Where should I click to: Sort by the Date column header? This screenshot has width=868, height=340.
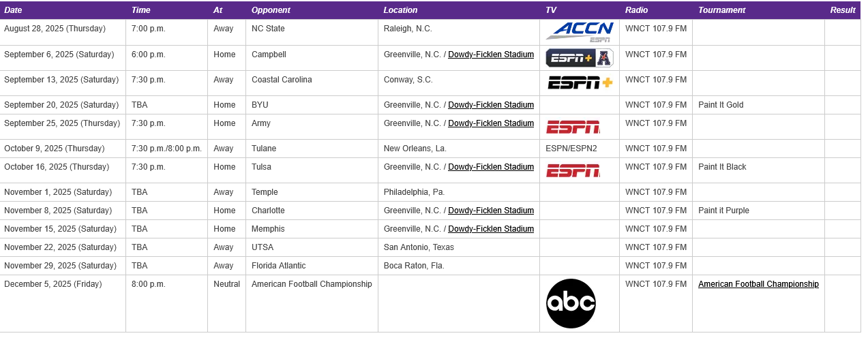click(13, 10)
